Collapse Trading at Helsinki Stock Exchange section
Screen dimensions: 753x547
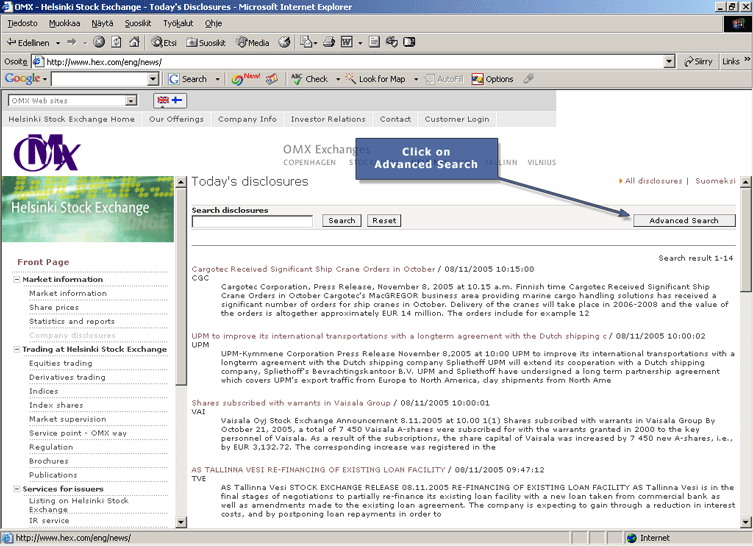point(17,349)
